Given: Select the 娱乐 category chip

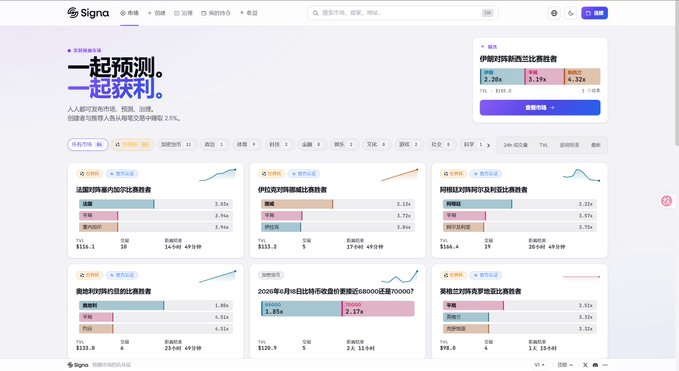Looking at the screenshot, I should (344, 145).
